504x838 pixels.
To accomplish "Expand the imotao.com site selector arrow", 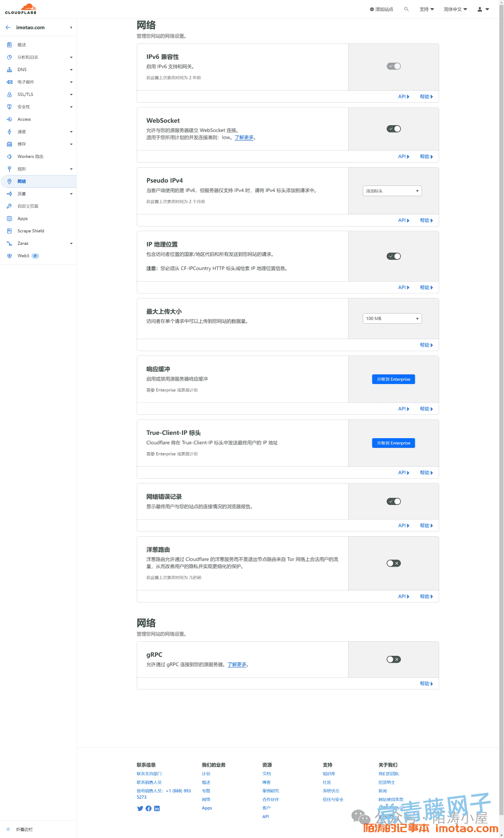I will (71, 28).
